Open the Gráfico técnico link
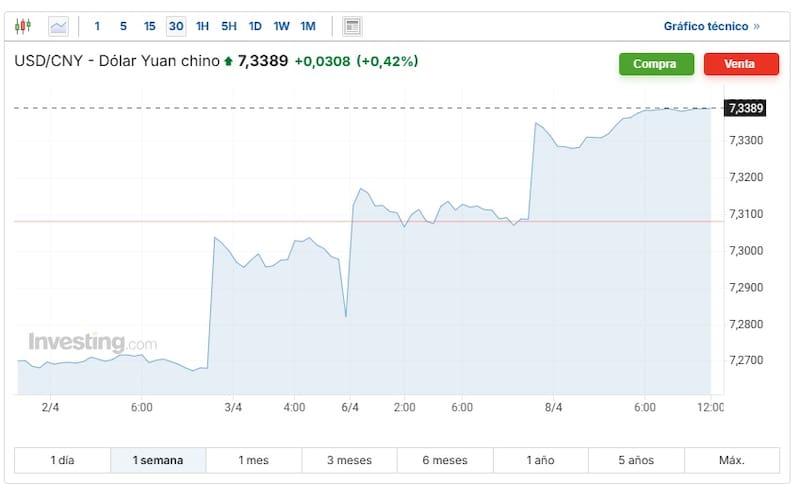The image size is (800, 484). (711, 26)
